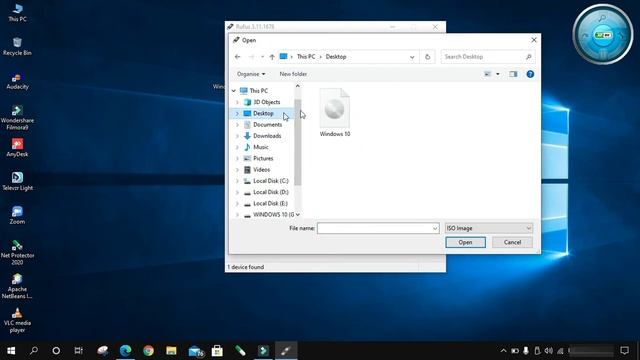
Task: Click This PC in address breadcrumb
Action: click(x=306, y=57)
